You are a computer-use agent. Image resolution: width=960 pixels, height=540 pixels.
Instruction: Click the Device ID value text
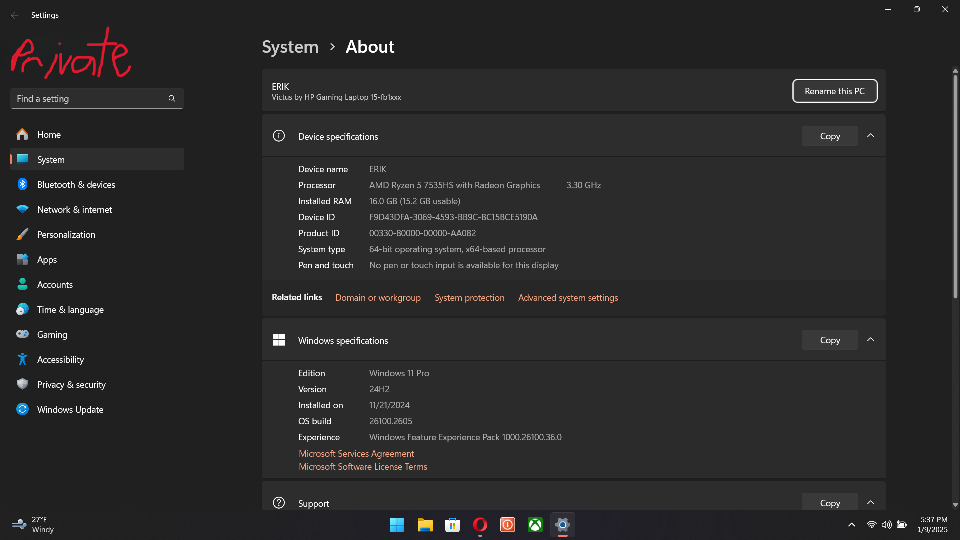pyautogui.click(x=453, y=217)
